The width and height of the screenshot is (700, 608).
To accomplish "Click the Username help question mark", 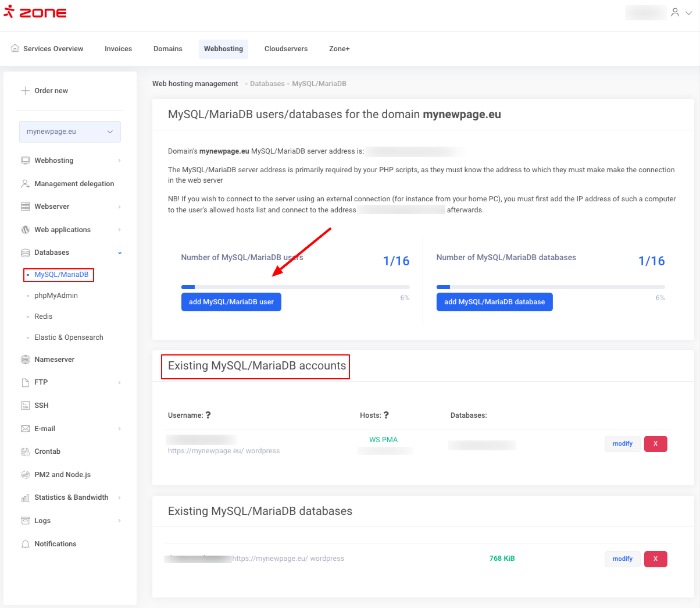I will pos(208,415).
